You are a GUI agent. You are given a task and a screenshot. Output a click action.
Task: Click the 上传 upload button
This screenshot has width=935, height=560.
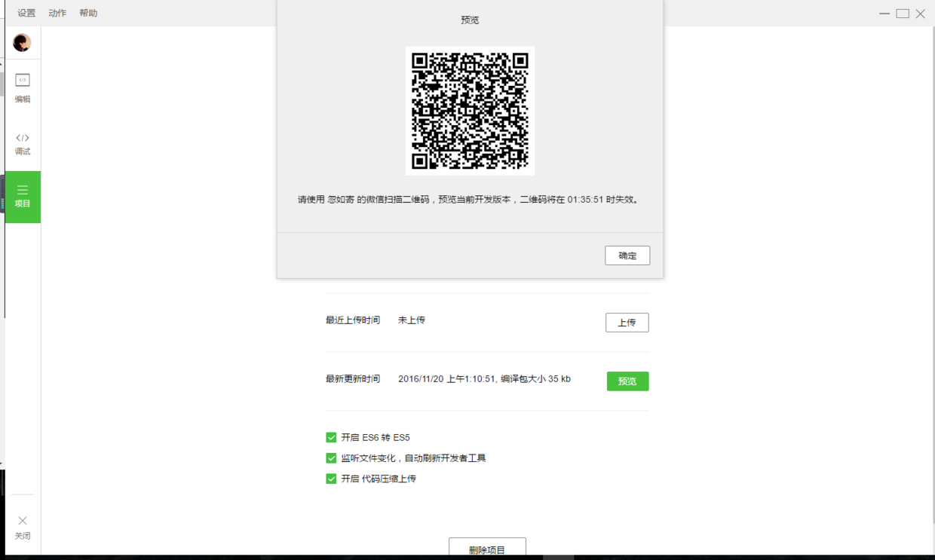(627, 323)
